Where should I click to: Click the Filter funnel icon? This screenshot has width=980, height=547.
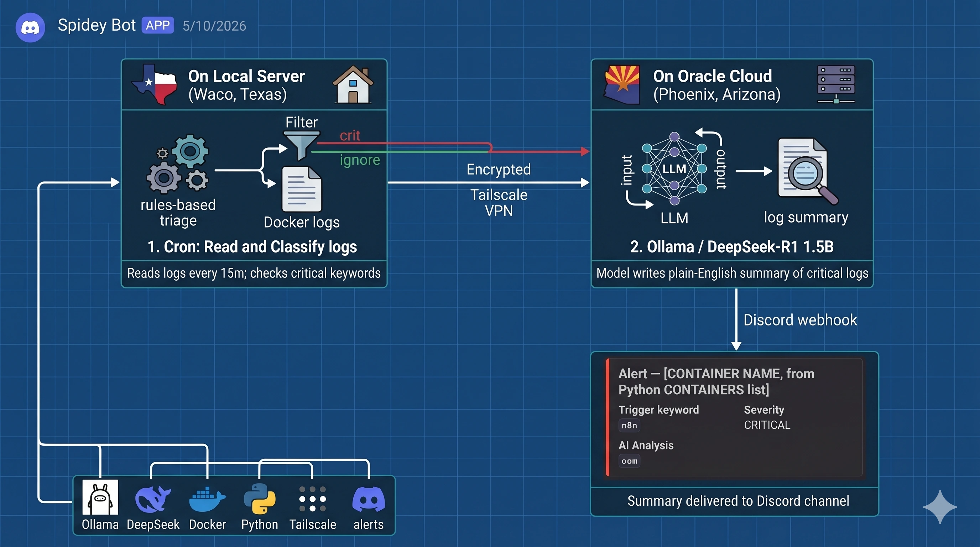[301, 146]
